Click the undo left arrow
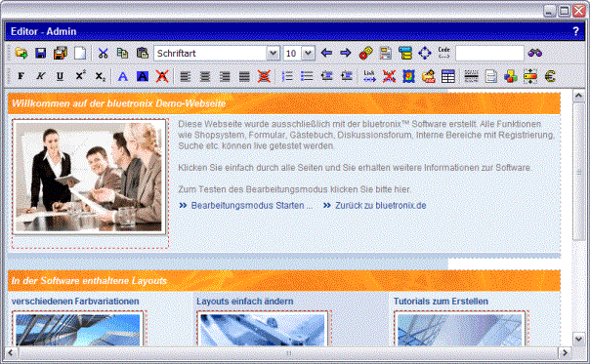Viewport: 590px width, 364px height. 326,53
